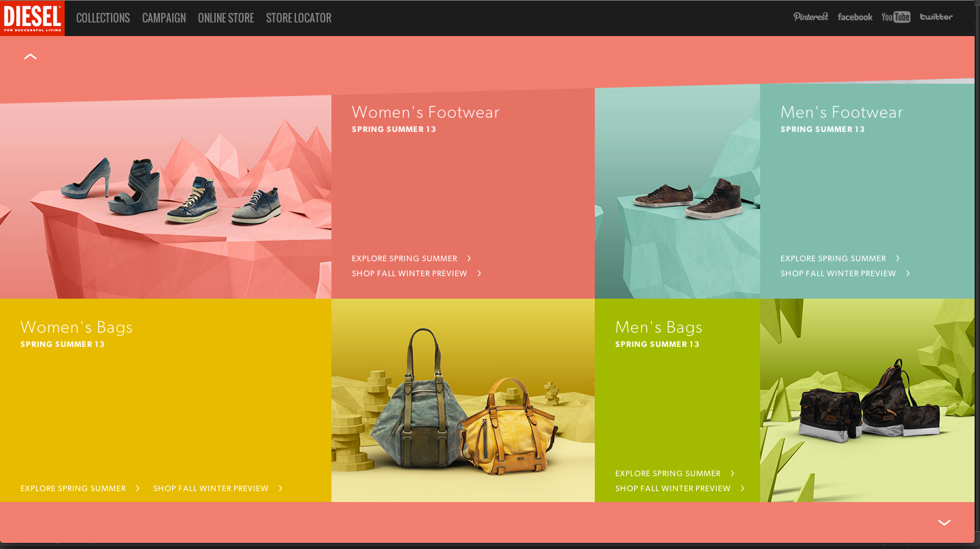Open the Collections menu

point(103,18)
